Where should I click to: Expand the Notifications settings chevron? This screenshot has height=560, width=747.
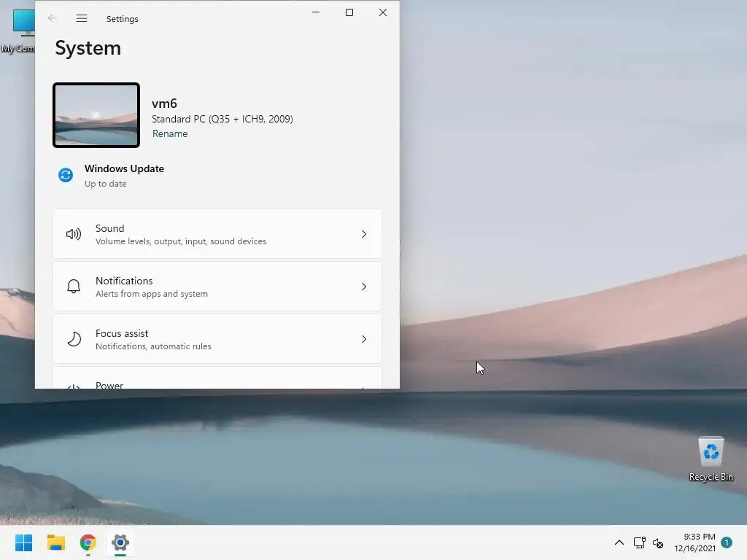(364, 286)
